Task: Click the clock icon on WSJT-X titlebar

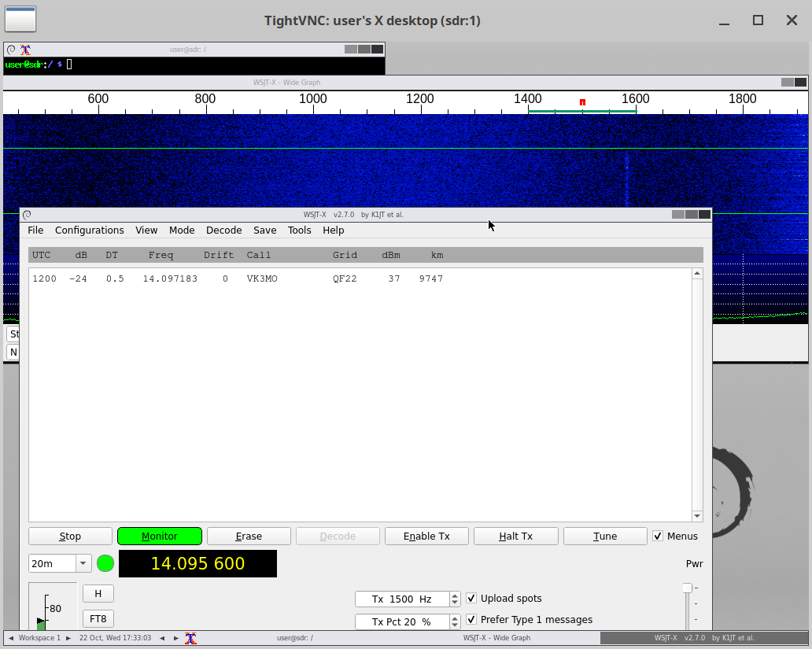Action: tap(26, 214)
